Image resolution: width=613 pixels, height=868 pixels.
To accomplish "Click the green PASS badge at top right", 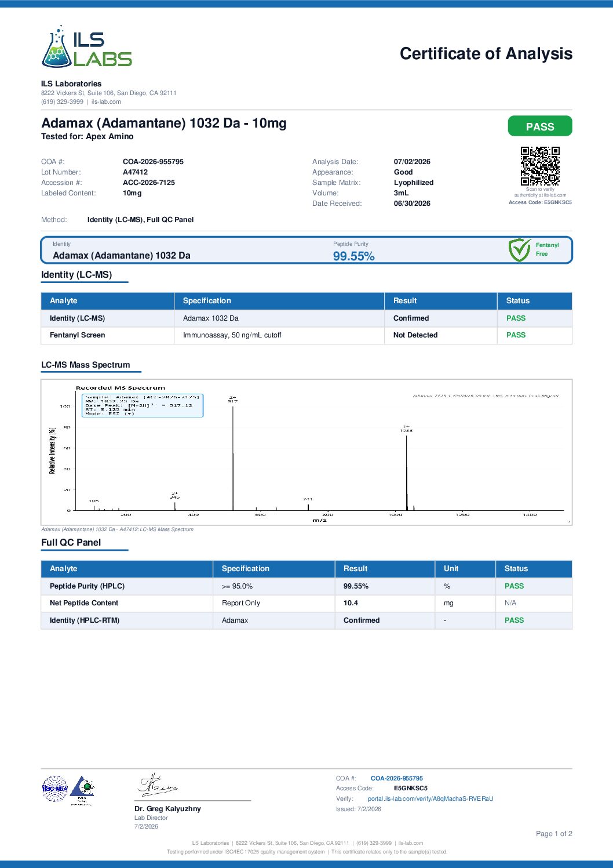I will [x=540, y=126].
